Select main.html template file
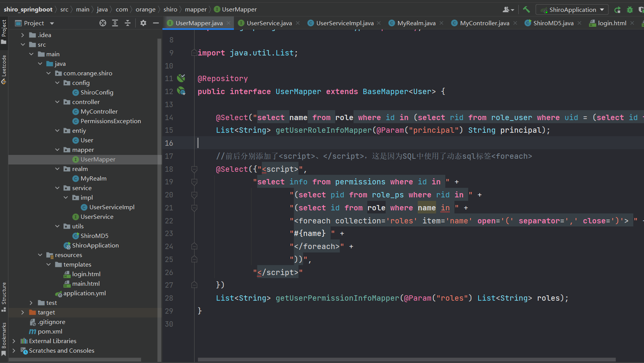The height and width of the screenshot is (363, 644). [86, 283]
